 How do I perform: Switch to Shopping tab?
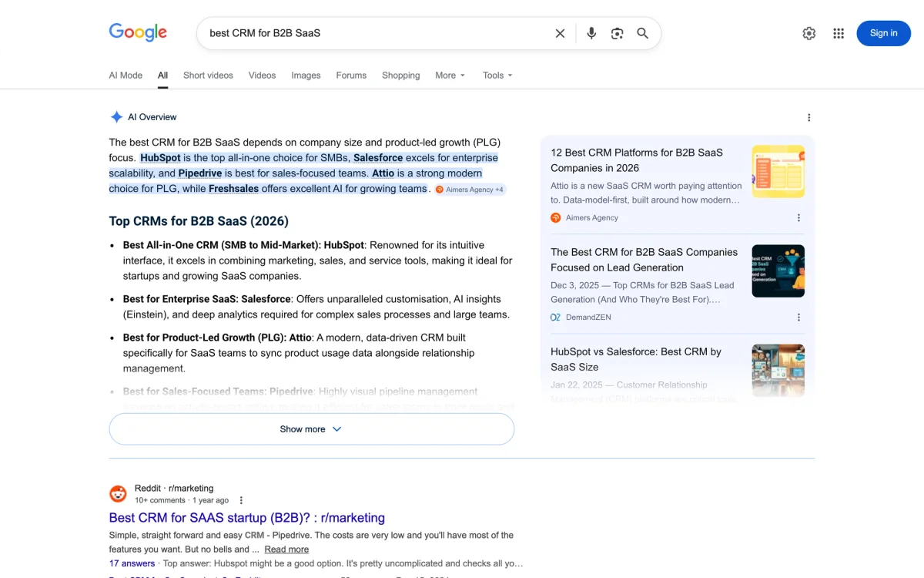pyautogui.click(x=400, y=76)
